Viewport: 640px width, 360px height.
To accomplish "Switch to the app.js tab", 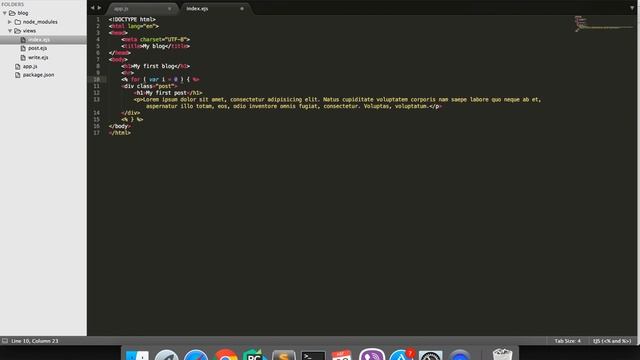I will click(x=142, y=9).
